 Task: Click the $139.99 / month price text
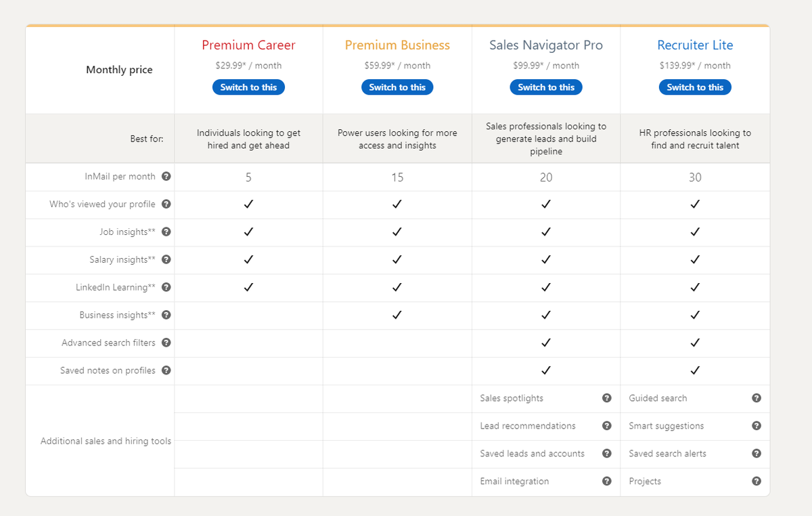[695, 66]
